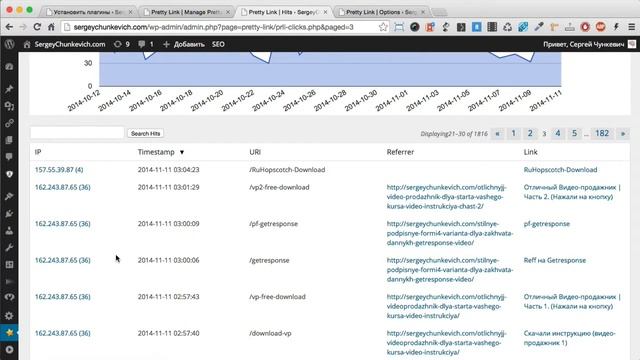Open Отличный Видео-продажник Часть 1 link
This screenshot has width=640, height=360.
(x=572, y=302)
